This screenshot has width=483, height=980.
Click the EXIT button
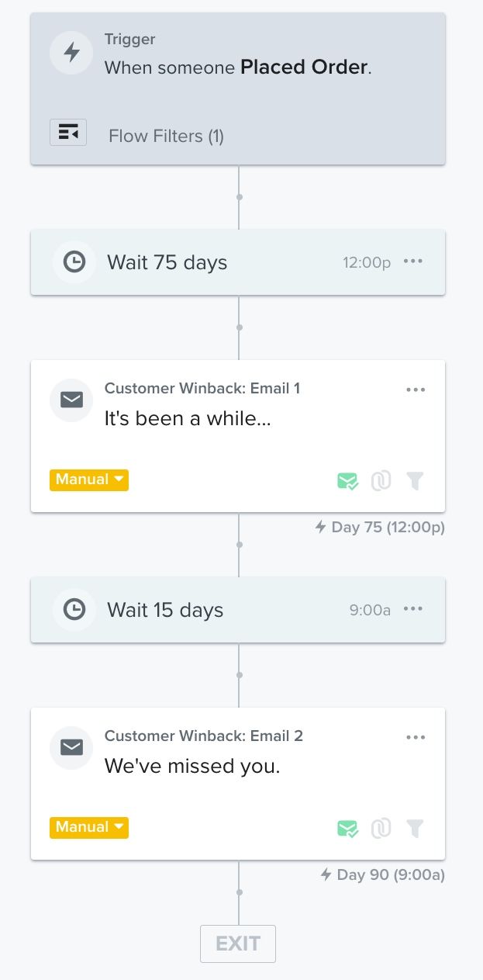[x=238, y=944]
